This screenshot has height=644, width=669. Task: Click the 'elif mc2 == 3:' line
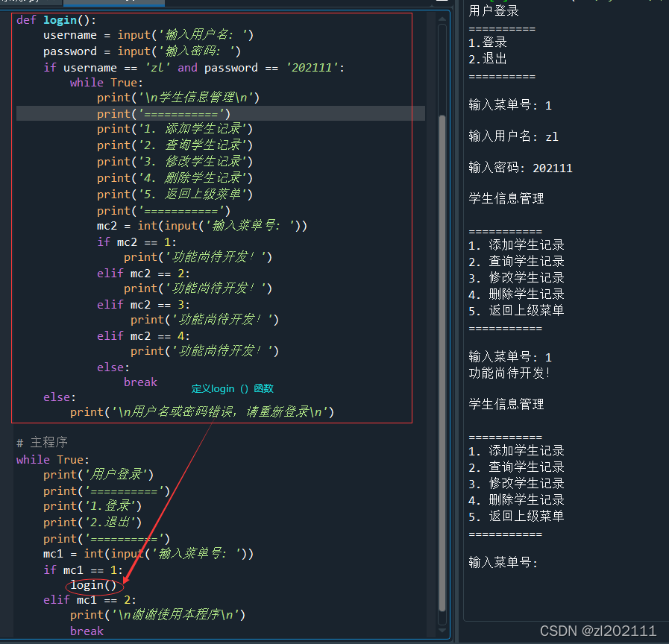click(x=143, y=305)
